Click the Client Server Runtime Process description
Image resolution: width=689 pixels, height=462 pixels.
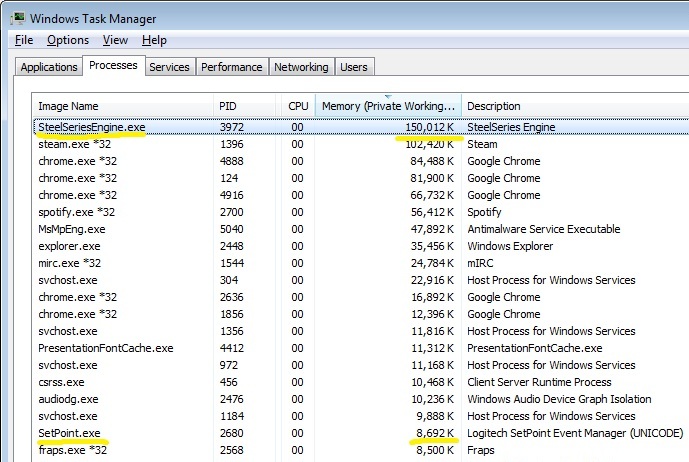point(539,382)
